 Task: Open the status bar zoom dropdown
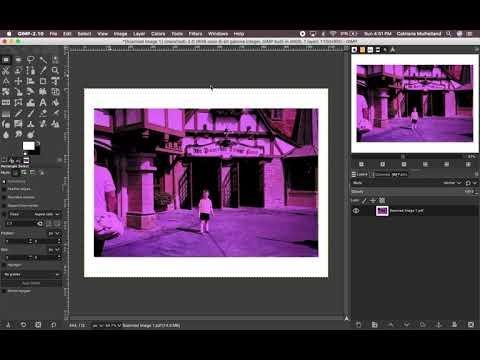tap(111, 325)
